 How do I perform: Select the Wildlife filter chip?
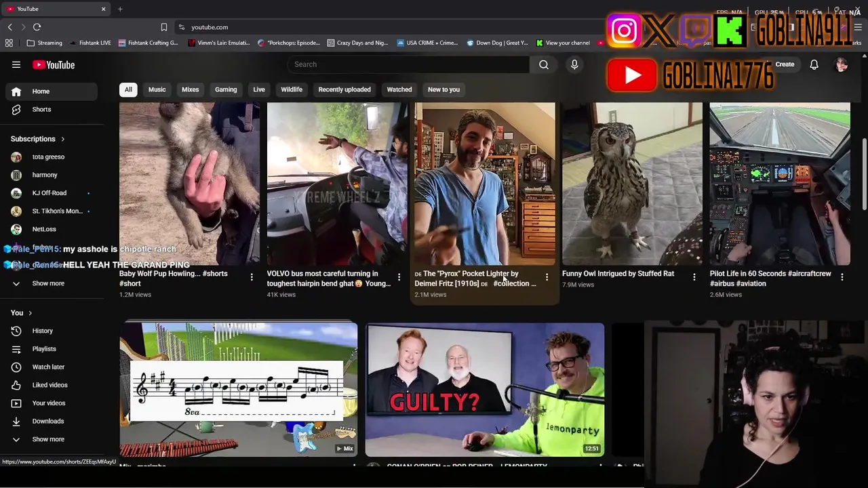pos(292,89)
